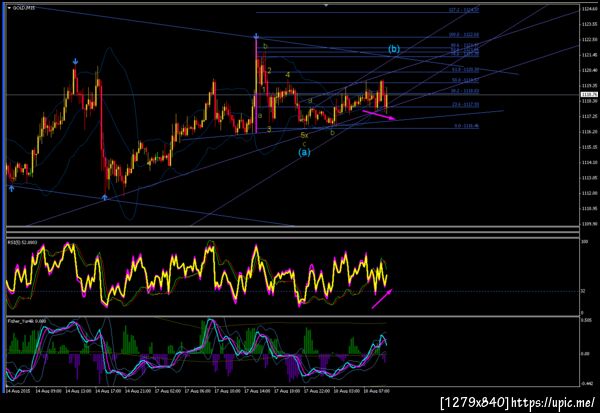Image resolution: width=600 pixels, height=413 pixels.
Task: Click the 1109.90 price axis label
Action: click(589, 224)
